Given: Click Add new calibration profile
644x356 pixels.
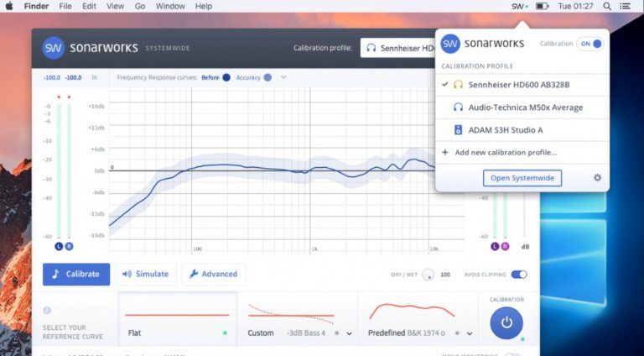Looking at the screenshot, I should click(522, 153).
